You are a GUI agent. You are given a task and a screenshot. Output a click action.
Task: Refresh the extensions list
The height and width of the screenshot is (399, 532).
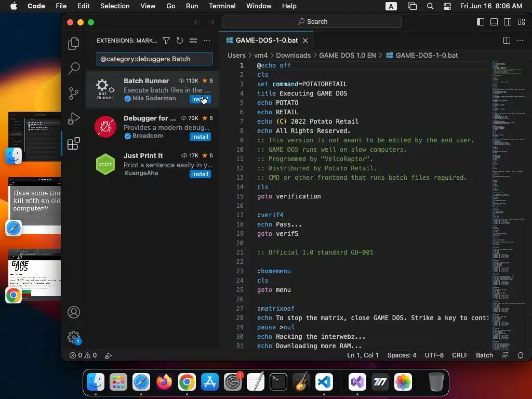[x=179, y=41]
